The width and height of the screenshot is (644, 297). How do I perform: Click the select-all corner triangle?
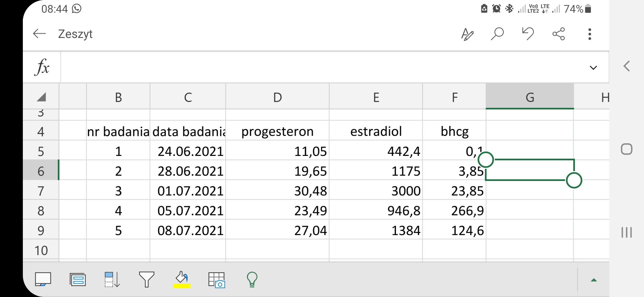[41, 97]
